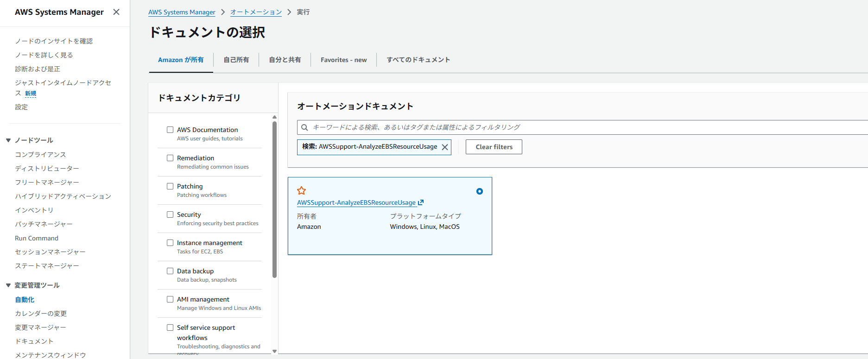Switch to the 自己所有 tab

(236, 60)
